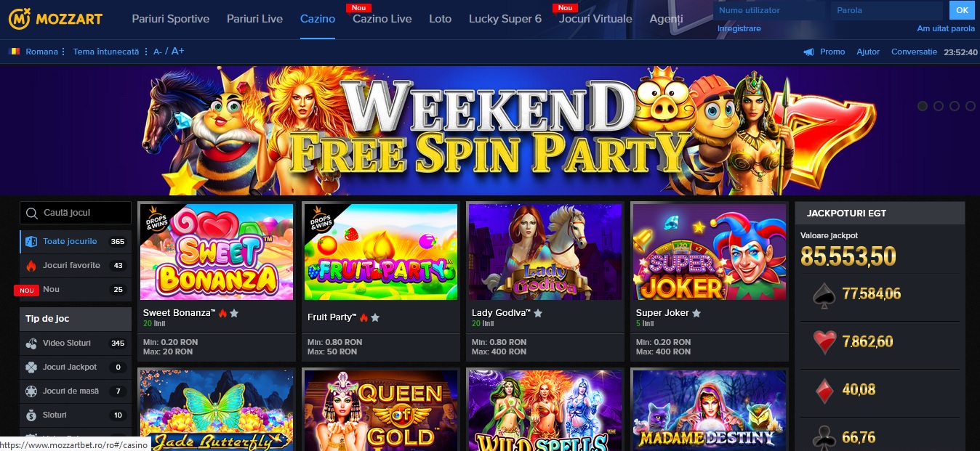Open the Sweet Bonanza game thumbnail
The width and height of the screenshot is (980, 451).
217,251
